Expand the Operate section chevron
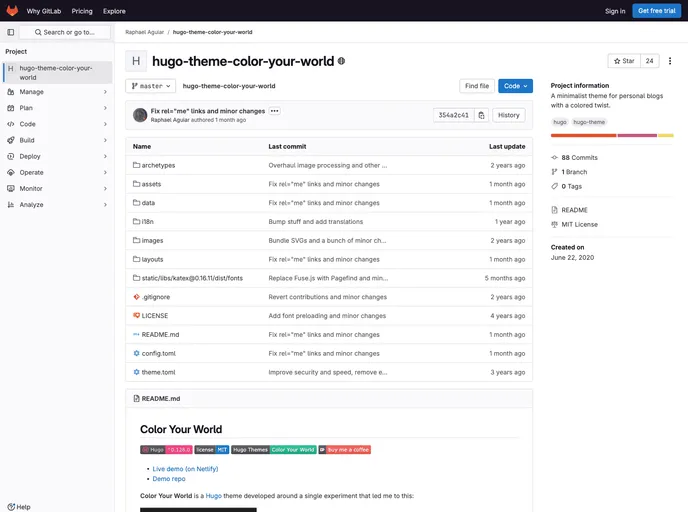 tap(105, 172)
